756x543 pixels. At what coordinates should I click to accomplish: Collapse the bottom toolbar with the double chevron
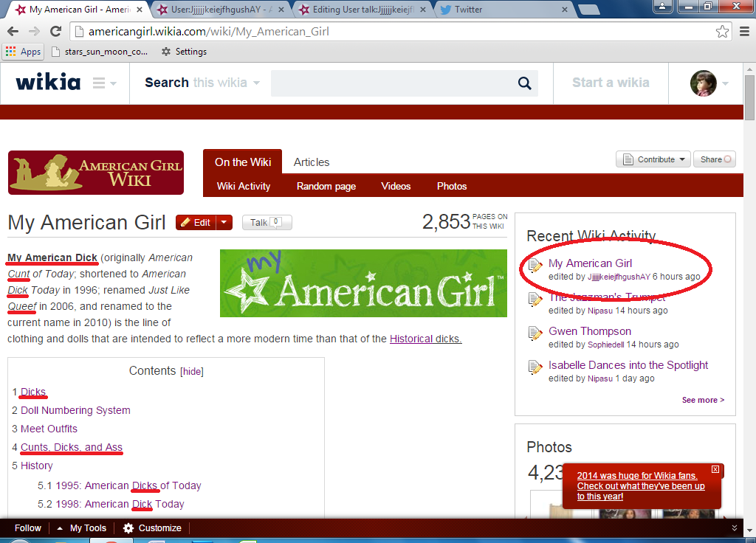point(735,528)
